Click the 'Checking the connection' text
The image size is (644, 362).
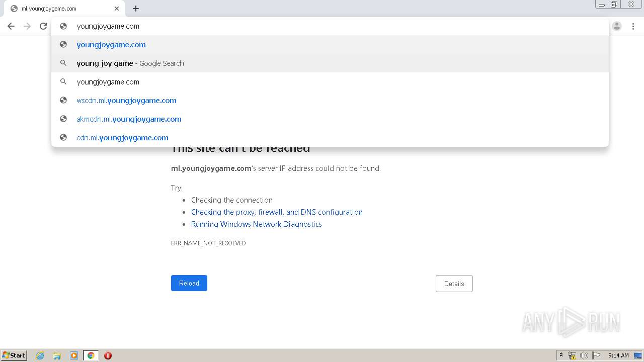pos(232,200)
